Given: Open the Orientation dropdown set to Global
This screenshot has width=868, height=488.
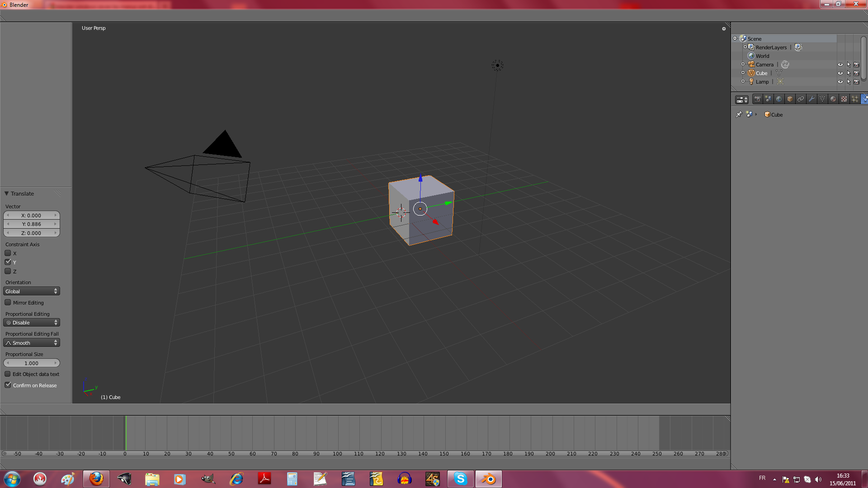Looking at the screenshot, I should point(31,291).
